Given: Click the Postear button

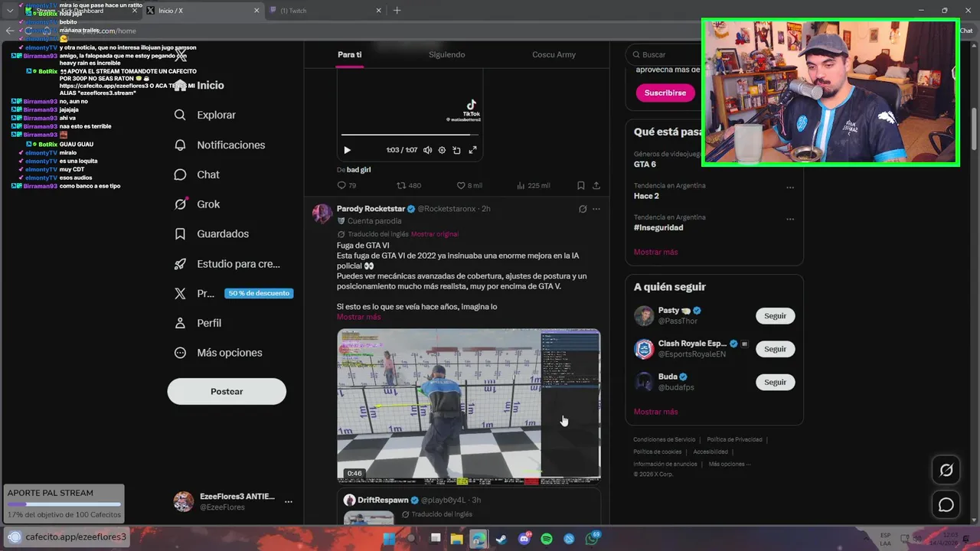Looking at the screenshot, I should [x=227, y=391].
